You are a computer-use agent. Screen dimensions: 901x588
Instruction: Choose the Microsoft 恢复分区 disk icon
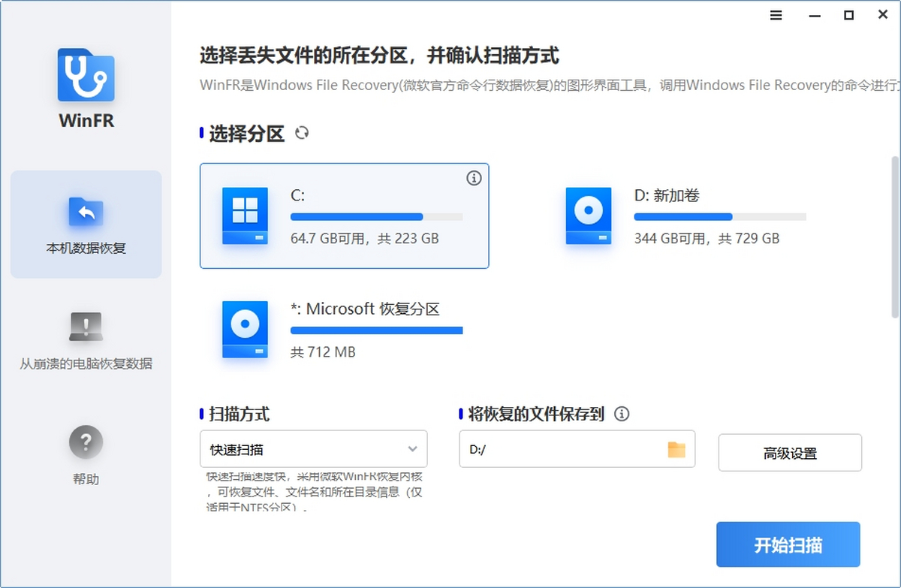[245, 329]
